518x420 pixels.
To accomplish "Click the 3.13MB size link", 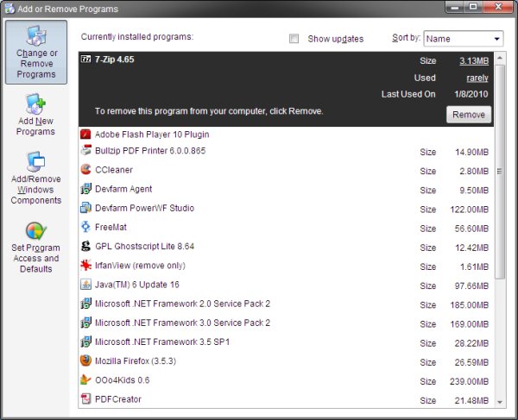I will tap(474, 60).
